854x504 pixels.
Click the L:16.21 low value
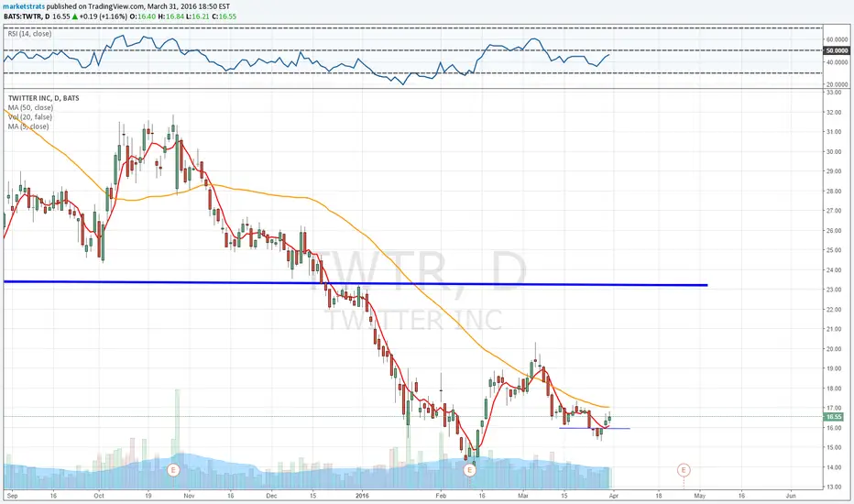click(197, 16)
